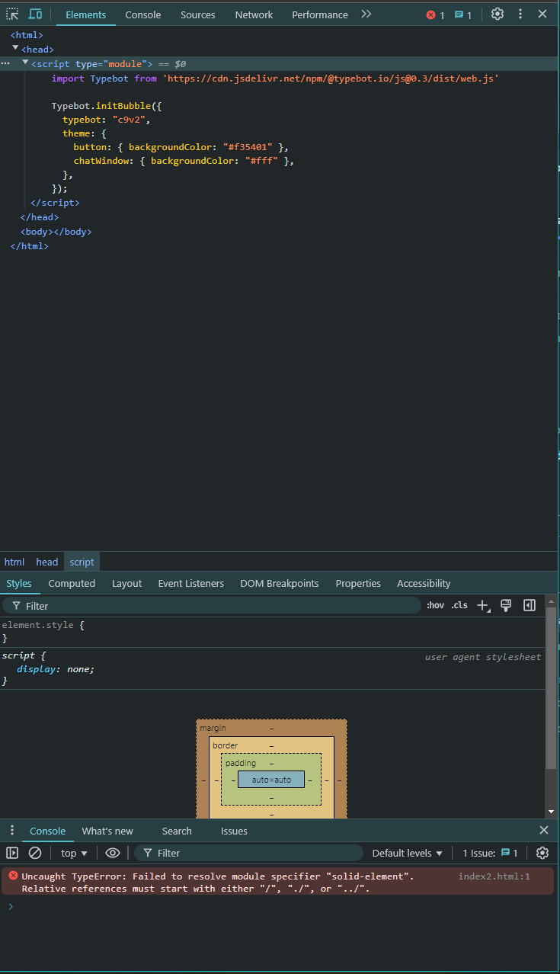This screenshot has width=560, height=974.
Task: Open console settings gear icon
Action: 542,853
